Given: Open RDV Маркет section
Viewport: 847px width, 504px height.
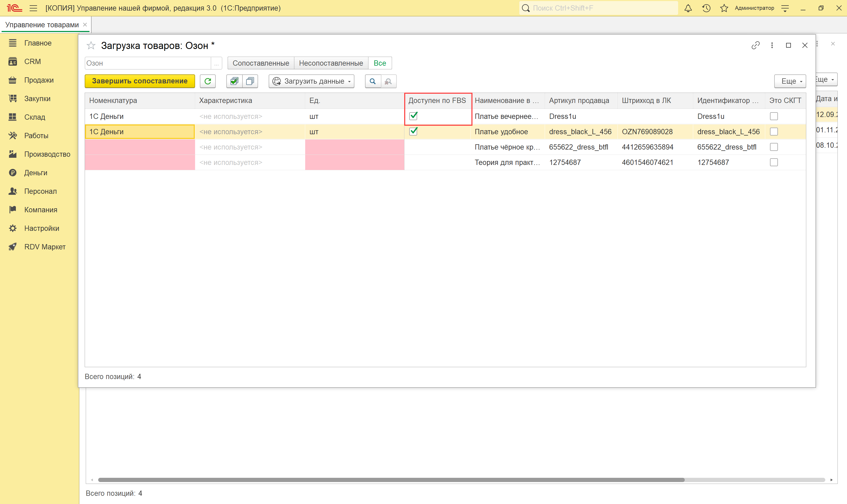Looking at the screenshot, I should (x=45, y=247).
